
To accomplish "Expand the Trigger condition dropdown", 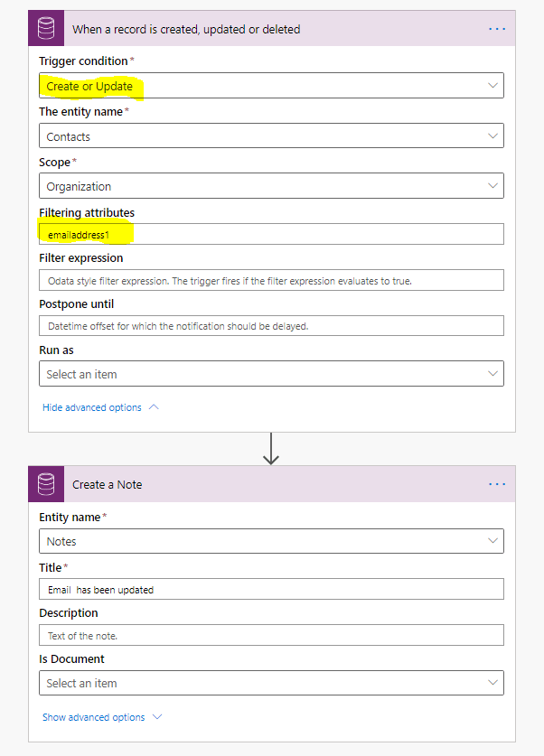I will (271, 86).
